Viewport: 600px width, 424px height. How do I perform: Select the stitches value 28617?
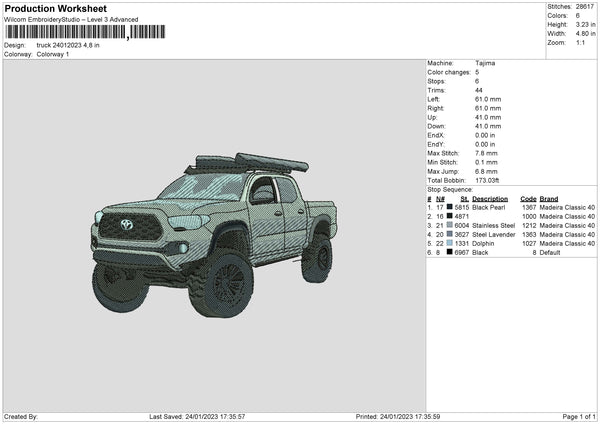[585, 7]
